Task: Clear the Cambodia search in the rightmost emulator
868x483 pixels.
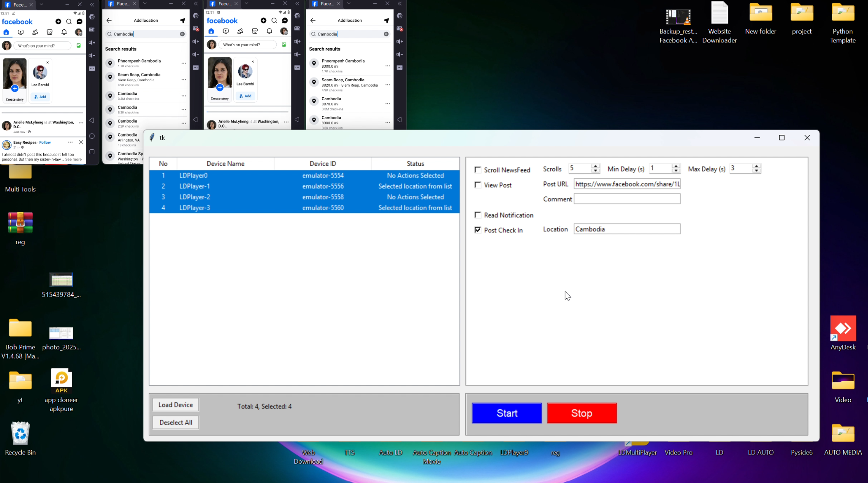Action: click(x=386, y=34)
